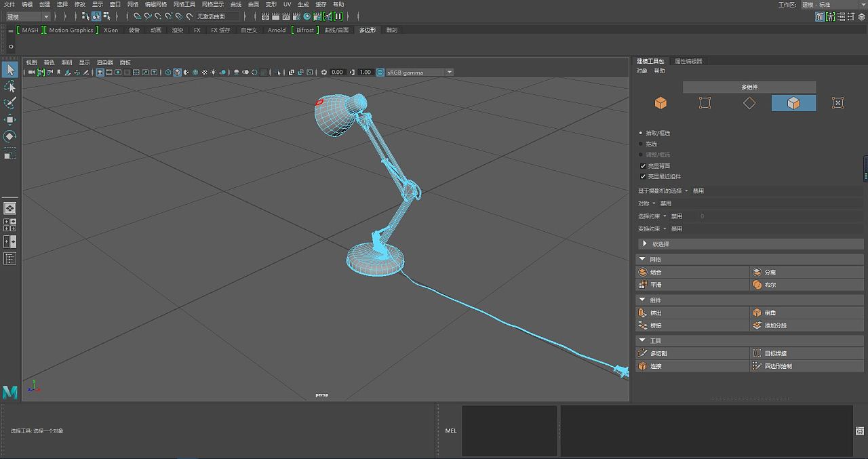The width and height of the screenshot is (868, 459).
Task: Click the 添加分段 (Add Divisions) tool
Action: tap(808, 325)
